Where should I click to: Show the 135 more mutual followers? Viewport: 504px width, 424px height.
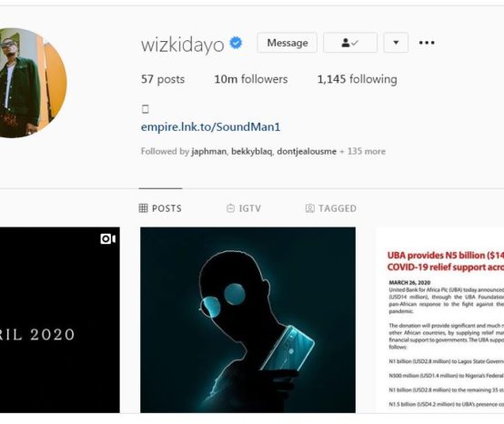pyautogui.click(x=363, y=151)
